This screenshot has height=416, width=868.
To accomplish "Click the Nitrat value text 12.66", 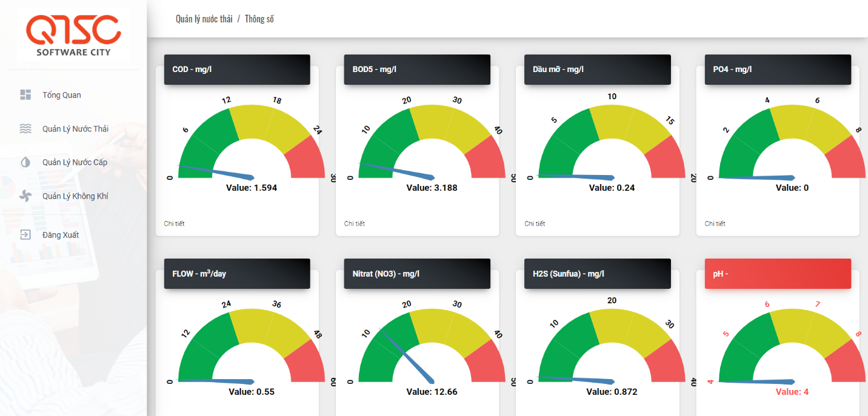I will 432,392.
